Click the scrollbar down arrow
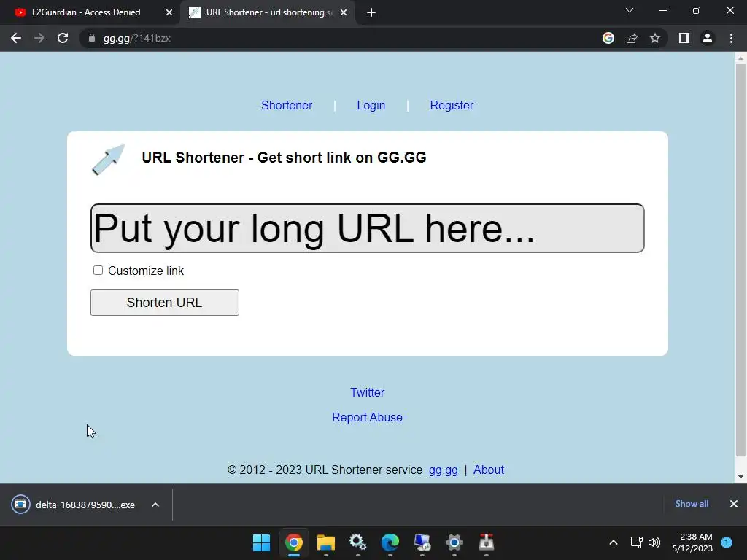This screenshot has height=560, width=747. (740, 477)
